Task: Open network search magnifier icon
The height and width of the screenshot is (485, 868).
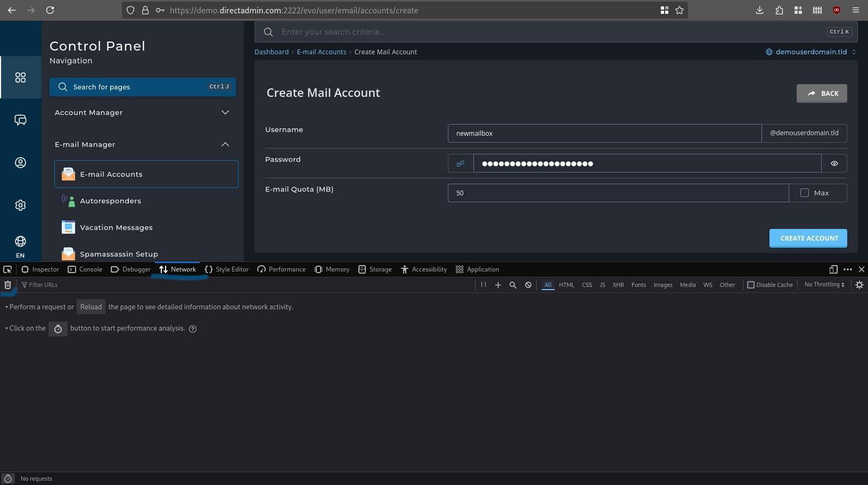Action: pos(513,285)
